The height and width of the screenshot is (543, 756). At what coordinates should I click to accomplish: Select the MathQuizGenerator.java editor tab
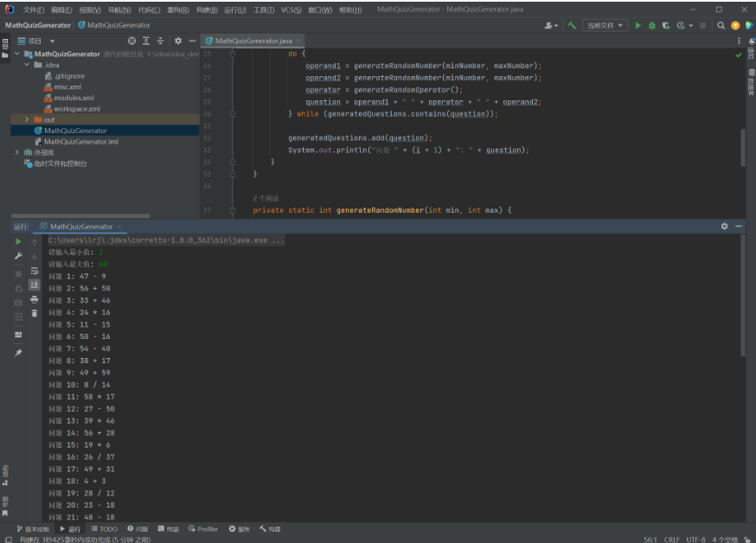(253, 41)
